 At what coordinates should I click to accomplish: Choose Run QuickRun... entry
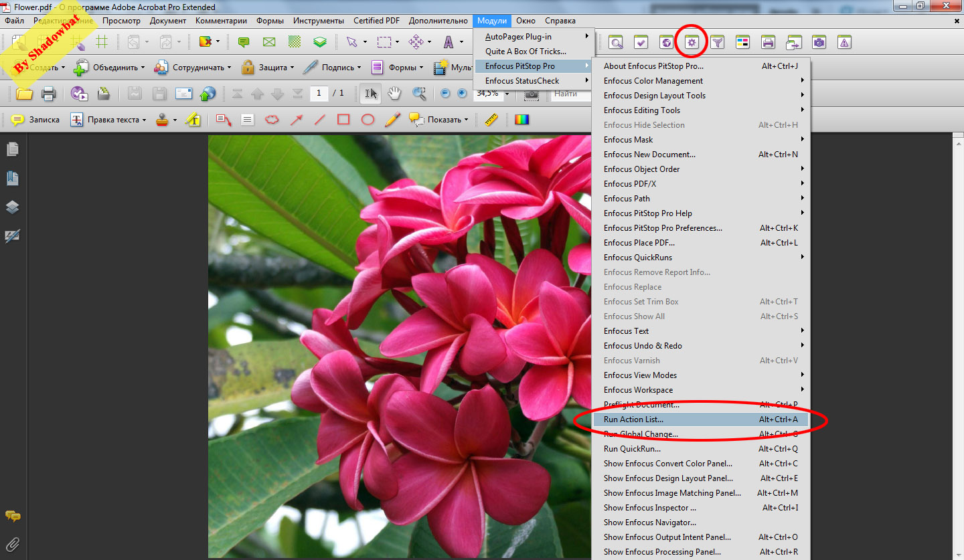pyautogui.click(x=700, y=449)
